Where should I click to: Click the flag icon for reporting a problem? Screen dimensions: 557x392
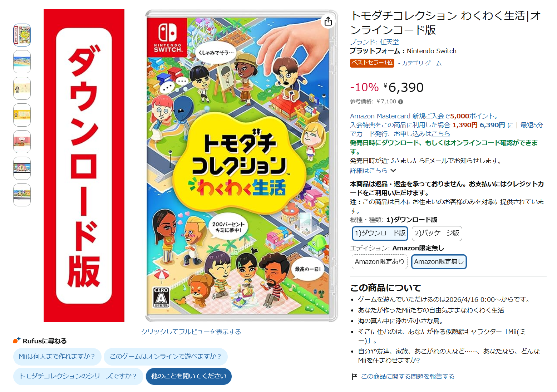(354, 377)
